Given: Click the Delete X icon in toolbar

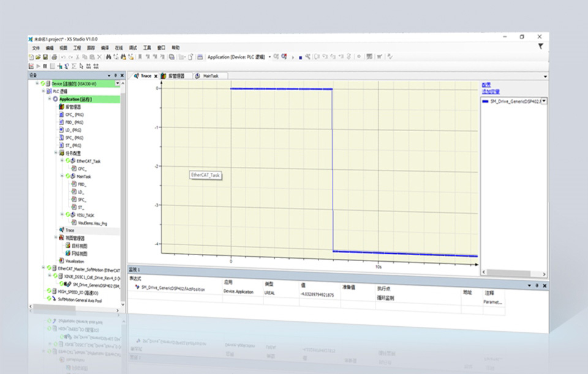Looking at the screenshot, I should point(99,56).
